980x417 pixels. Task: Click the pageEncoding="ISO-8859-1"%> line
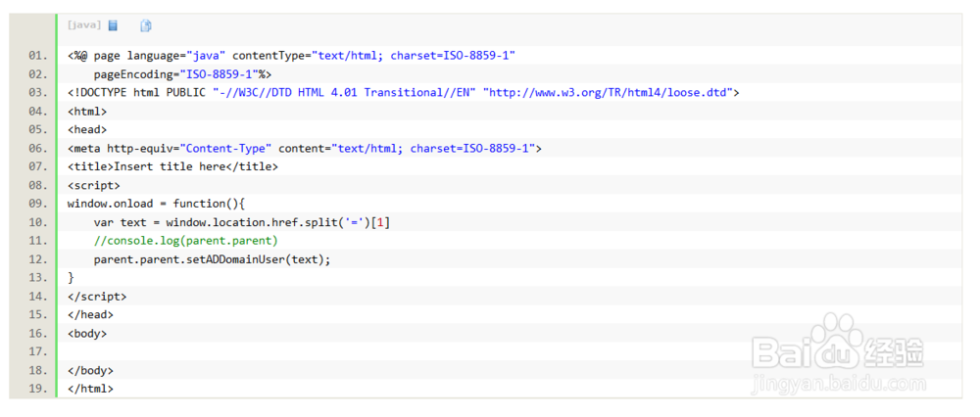(x=182, y=74)
